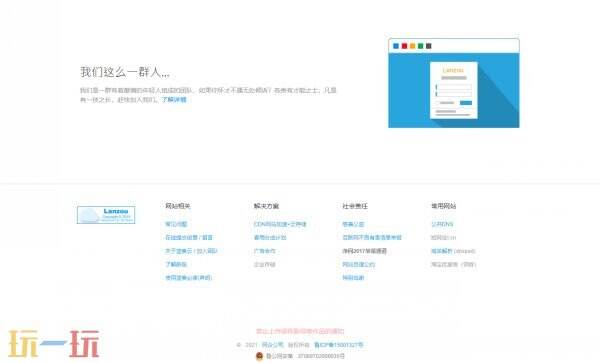The image size is (600, 363).
Task: Open the last link under 网站相关
Action: 188,278
